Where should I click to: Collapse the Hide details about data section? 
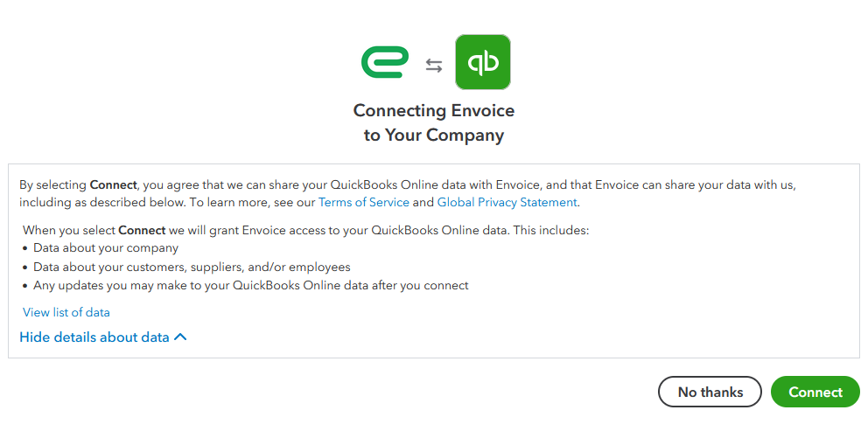pos(103,337)
